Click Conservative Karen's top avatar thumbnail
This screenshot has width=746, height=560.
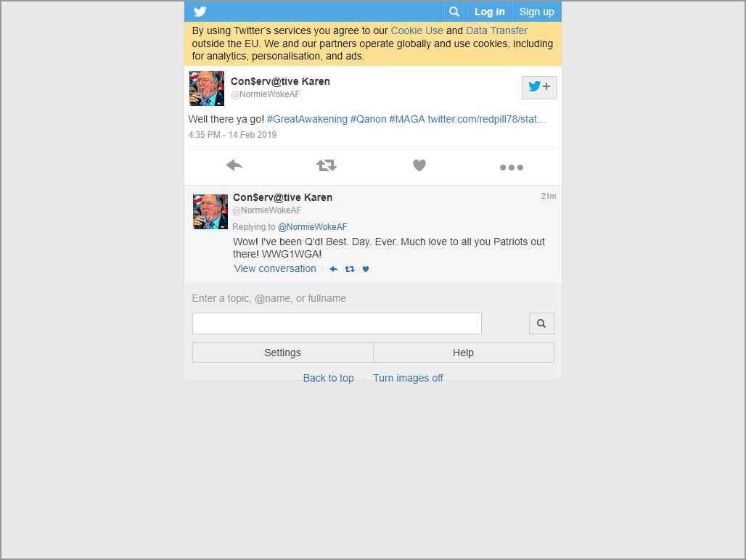click(x=207, y=88)
